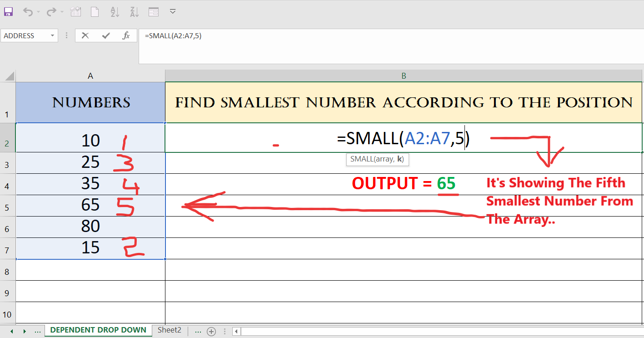Open the Name Box dropdown showing ADDRESS
Screen dimensions: 644x338
(53, 35)
